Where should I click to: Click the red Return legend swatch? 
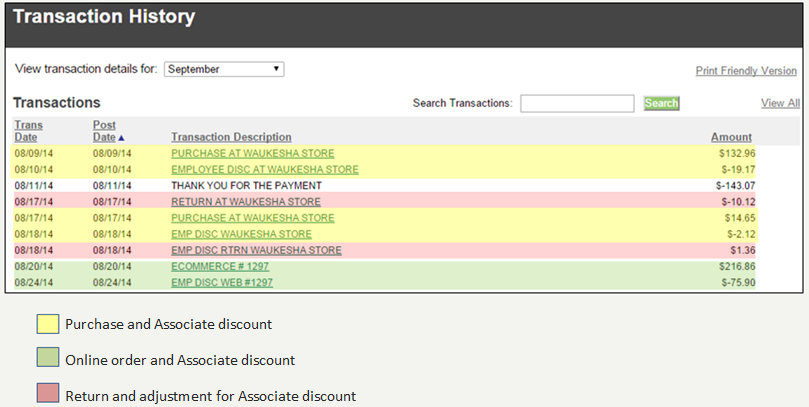[48, 393]
